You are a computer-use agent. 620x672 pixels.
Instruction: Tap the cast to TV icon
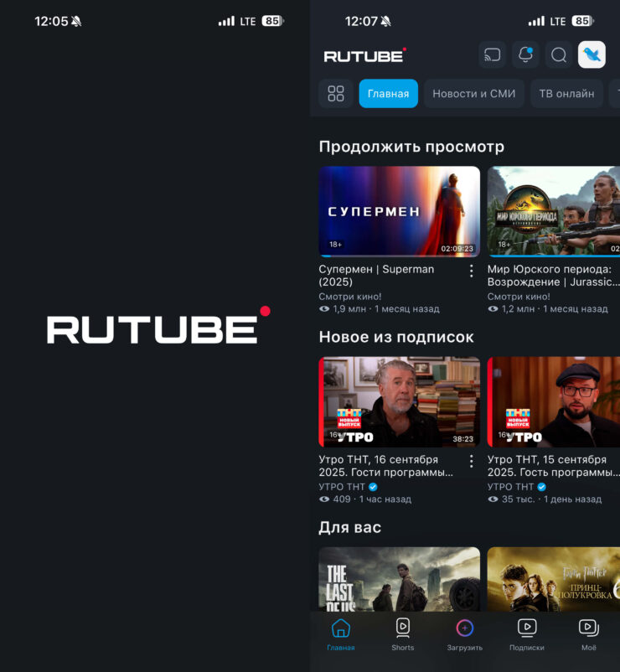[492, 54]
